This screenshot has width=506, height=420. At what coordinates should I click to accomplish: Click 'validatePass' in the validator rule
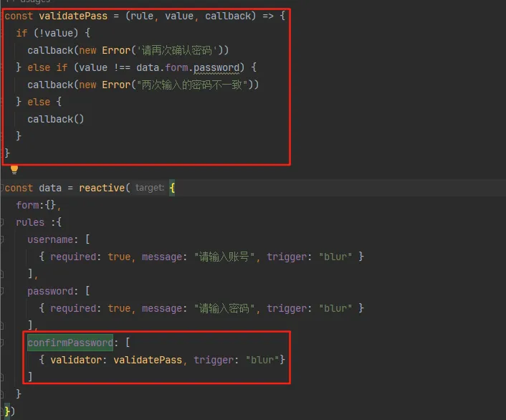[x=148, y=360]
